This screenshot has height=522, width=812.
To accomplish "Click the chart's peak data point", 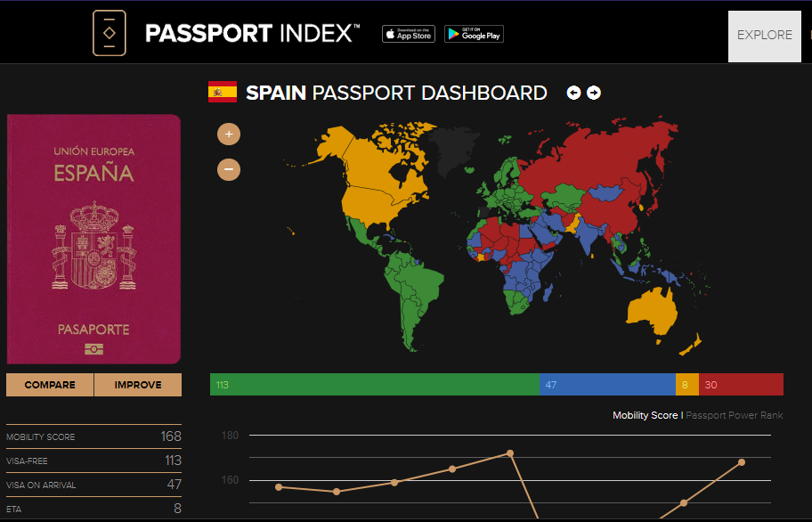I will (x=510, y=453).
